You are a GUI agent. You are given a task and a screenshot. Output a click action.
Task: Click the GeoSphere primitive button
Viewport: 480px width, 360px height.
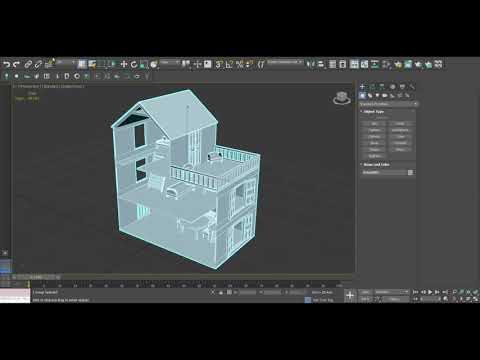[x=400, y=130]
